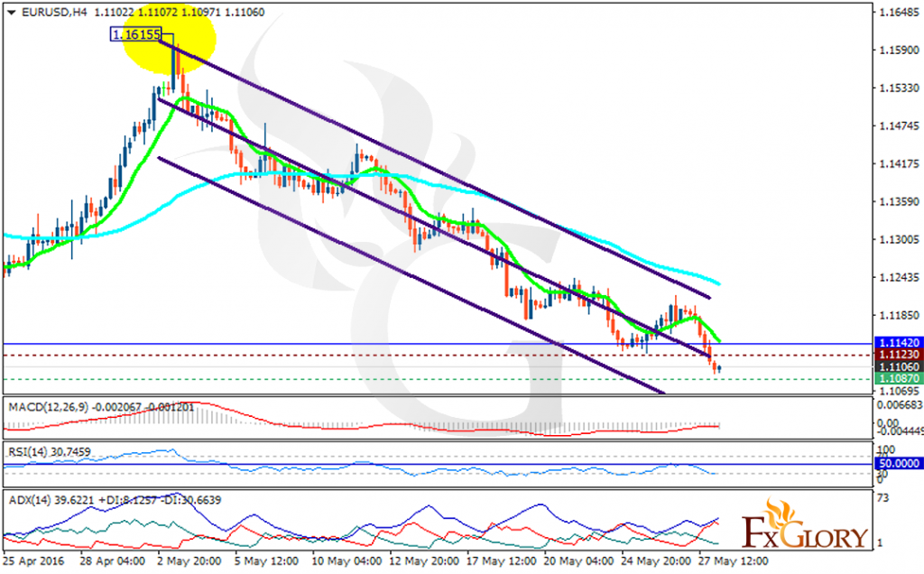Click the 10 May 04:00 time label
Screen dimensions: 924x574
346,561
